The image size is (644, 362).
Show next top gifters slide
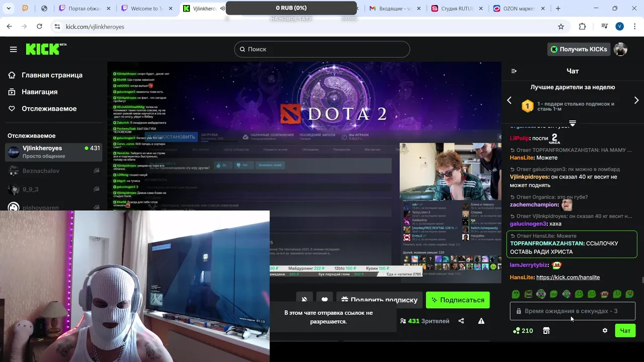pos(636,100)
